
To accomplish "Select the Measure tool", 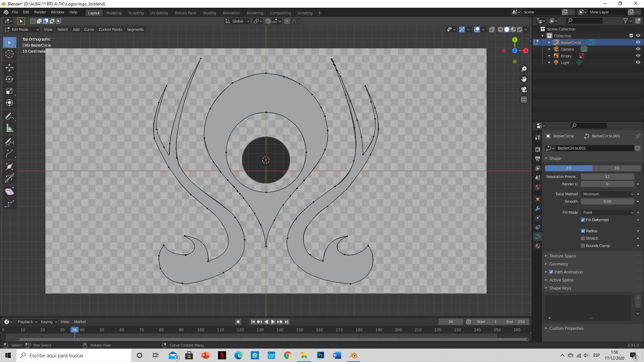I will 9,128.
